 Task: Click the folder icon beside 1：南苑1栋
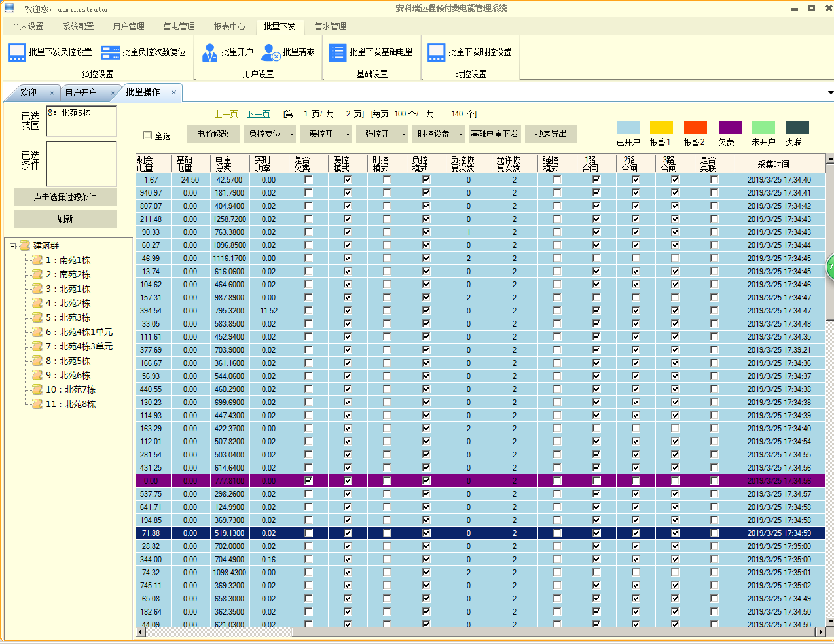tap(37, 260)
